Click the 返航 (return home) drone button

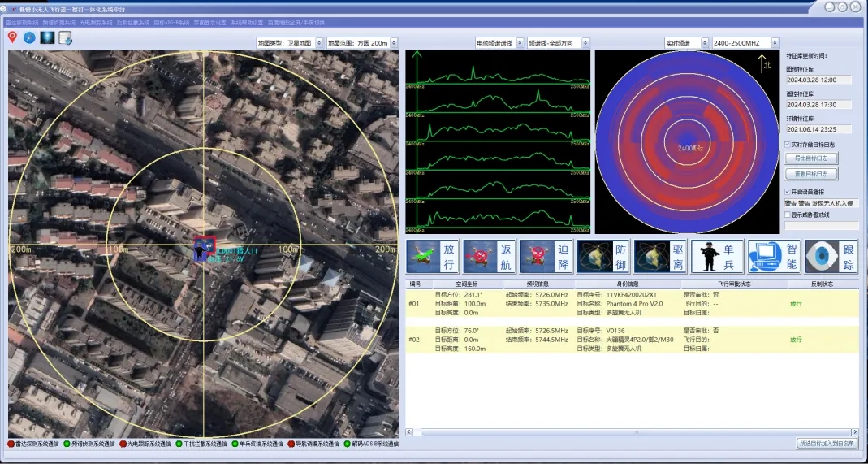490,257
